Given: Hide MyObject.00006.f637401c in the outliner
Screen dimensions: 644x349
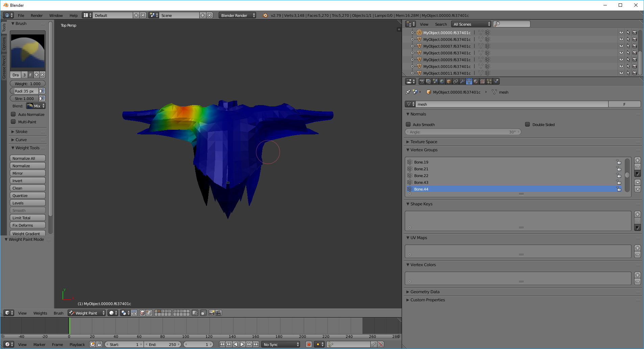Looking at the screenshot, I should click(622, 39).
